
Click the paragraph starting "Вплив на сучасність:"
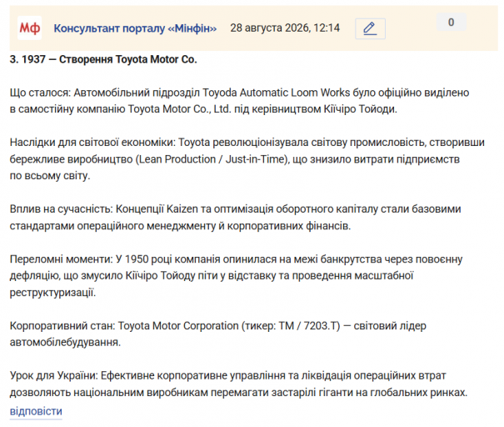(x=235, y=217)
